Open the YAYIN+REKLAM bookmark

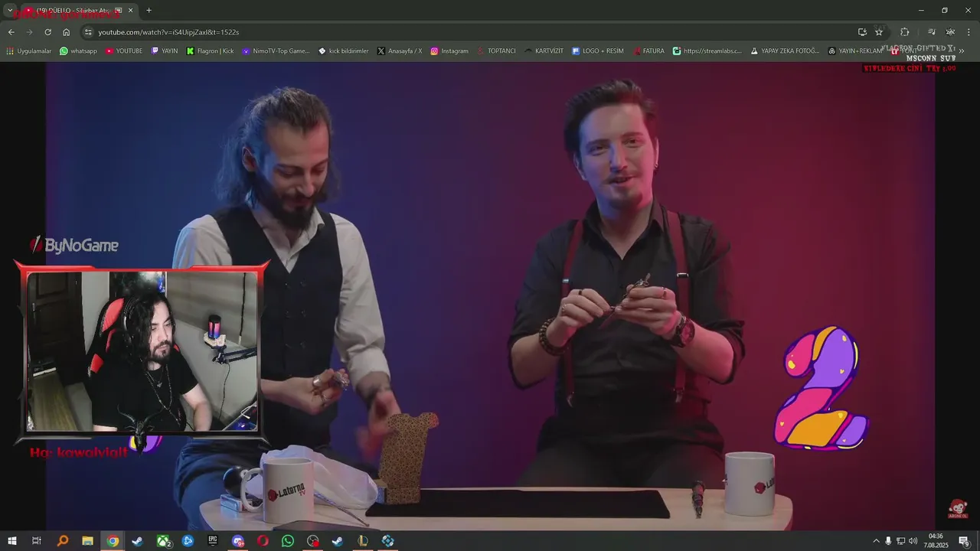tap(855, 51)
